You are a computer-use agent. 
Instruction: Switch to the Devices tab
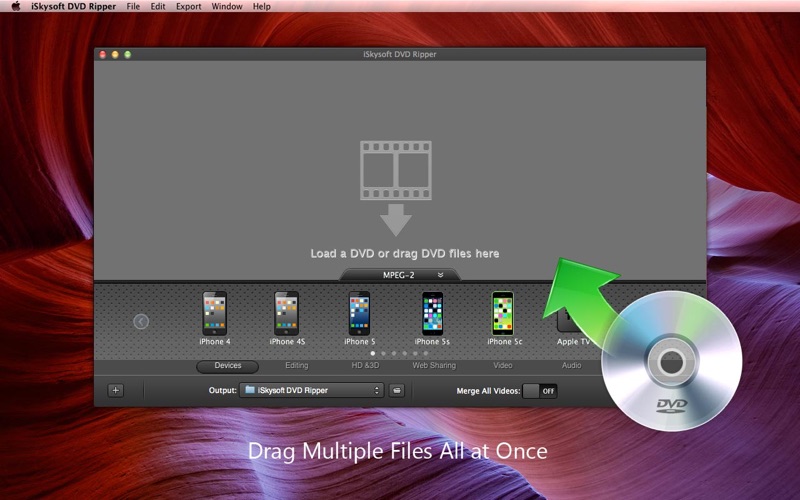point(227,366)
